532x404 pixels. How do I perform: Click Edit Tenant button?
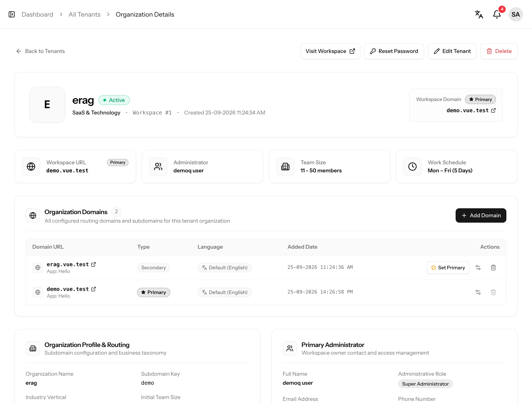[452, 51]
